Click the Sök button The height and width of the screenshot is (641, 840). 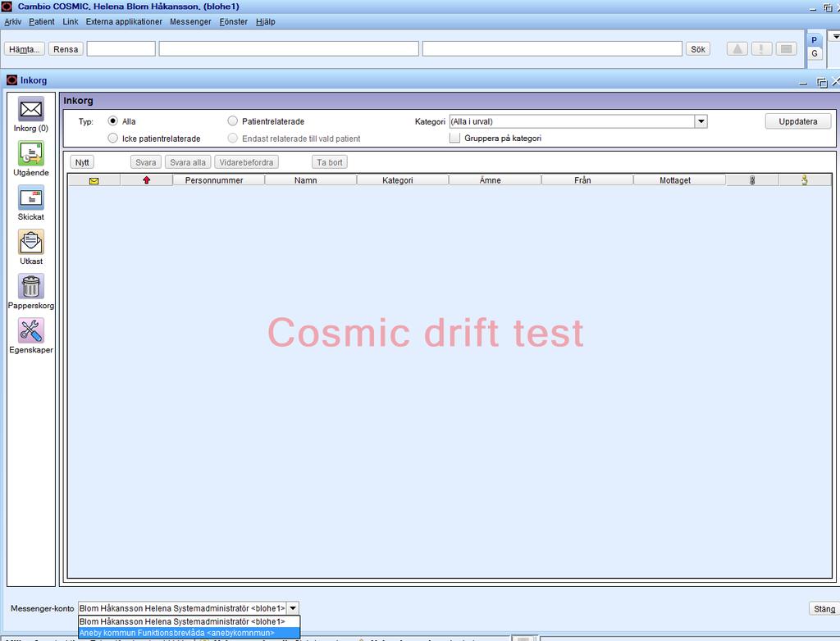point(698,48)
